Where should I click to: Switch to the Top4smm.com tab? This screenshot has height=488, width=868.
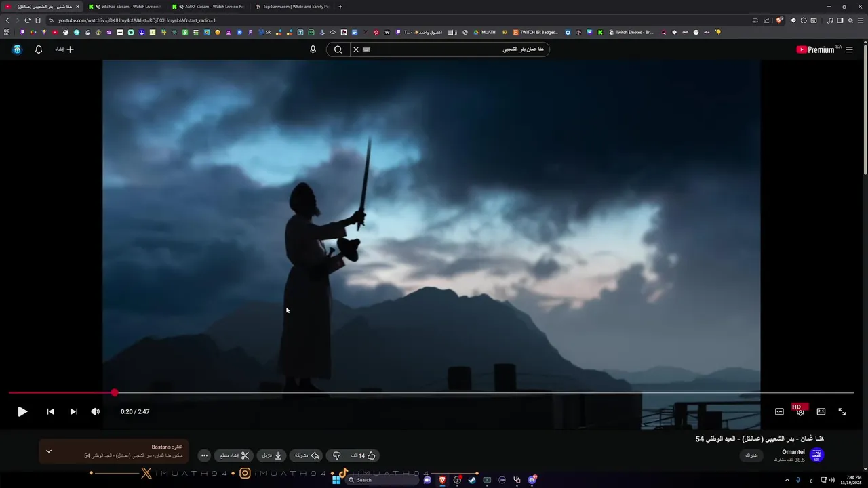(293, 7)
